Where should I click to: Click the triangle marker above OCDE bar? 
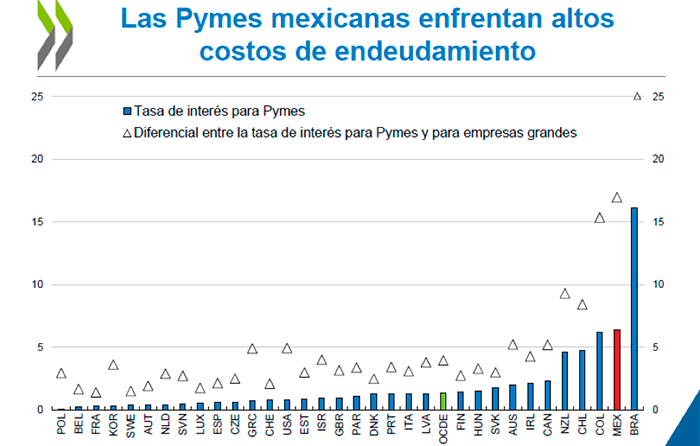click(x=443, y=361)
